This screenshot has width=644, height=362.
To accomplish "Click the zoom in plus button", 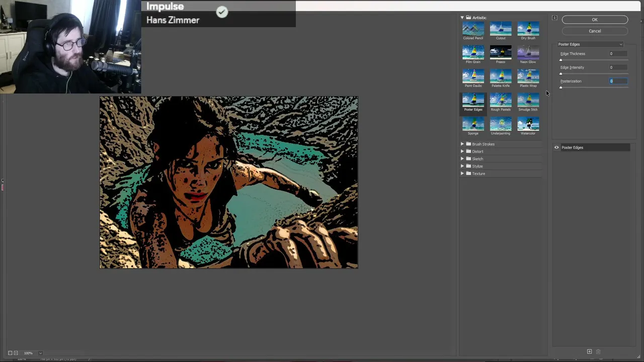I will point(16,353).
